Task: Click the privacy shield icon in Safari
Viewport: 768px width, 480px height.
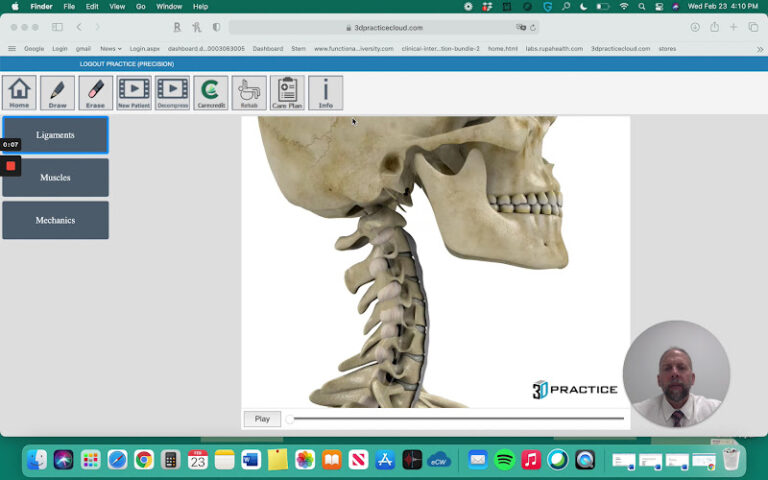Action: pyautogui.click(x=216, y=27)
